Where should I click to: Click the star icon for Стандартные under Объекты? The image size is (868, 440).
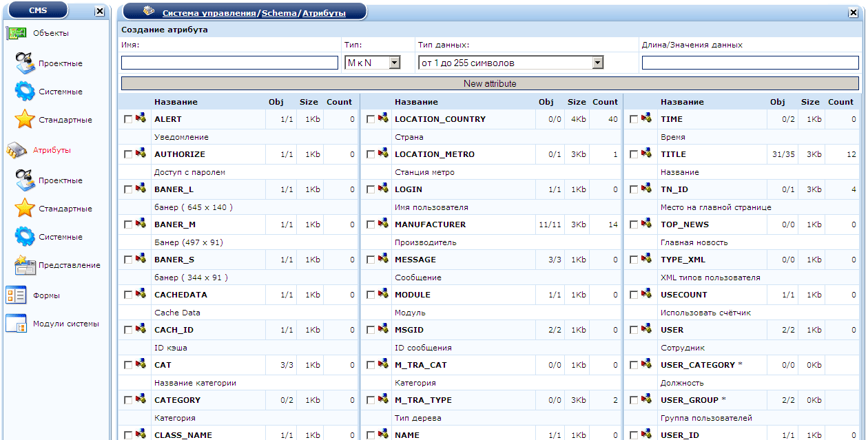tap(25, 120)
